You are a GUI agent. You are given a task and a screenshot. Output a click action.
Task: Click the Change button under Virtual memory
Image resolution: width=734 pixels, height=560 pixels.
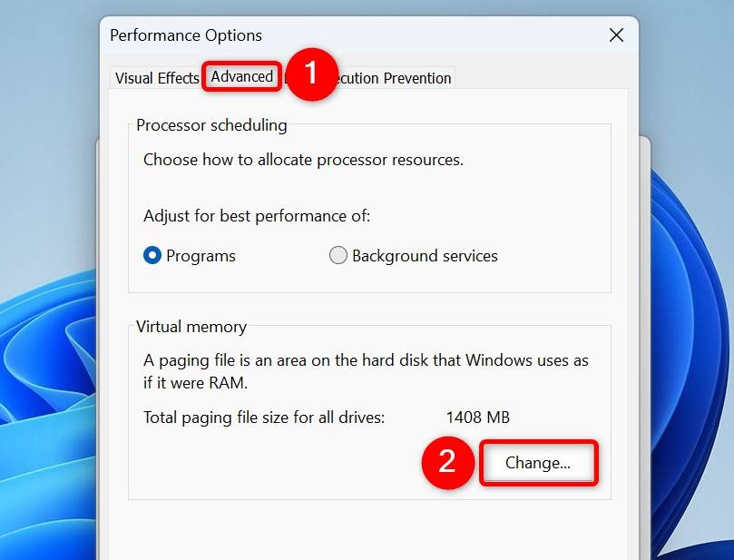coord(538,463)
